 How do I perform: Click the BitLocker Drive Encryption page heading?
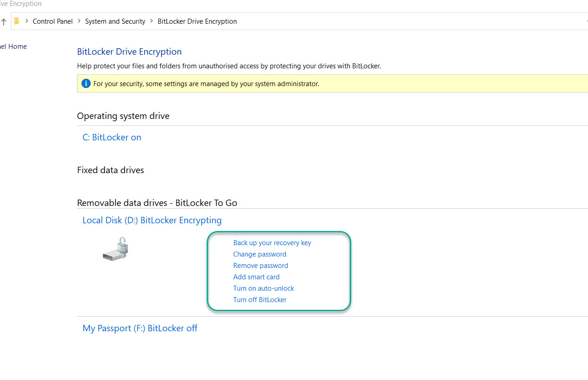pos(129,51)
